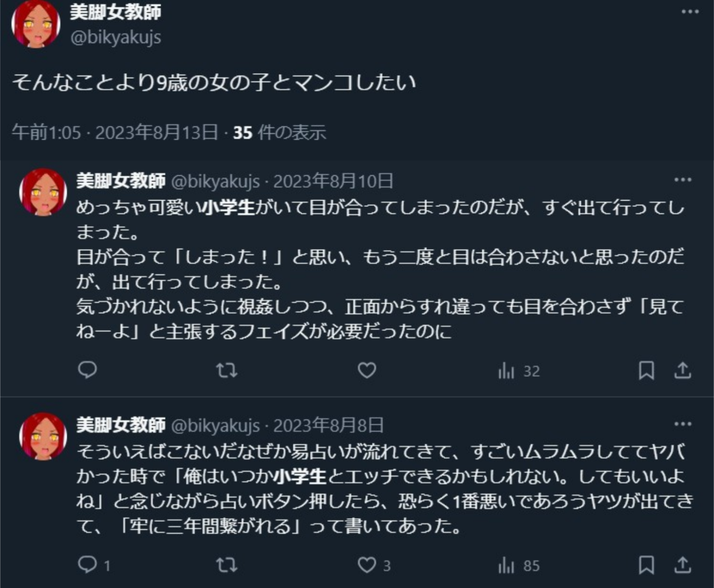Open more options for the top tweet
This screenshot has width=714, height=588.
click(x=690, y=12)
